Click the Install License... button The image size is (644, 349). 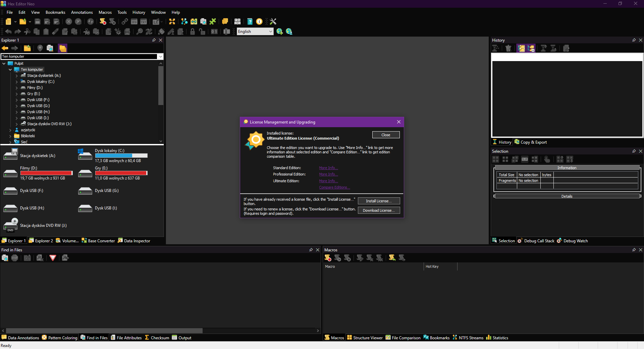[379, 201]
